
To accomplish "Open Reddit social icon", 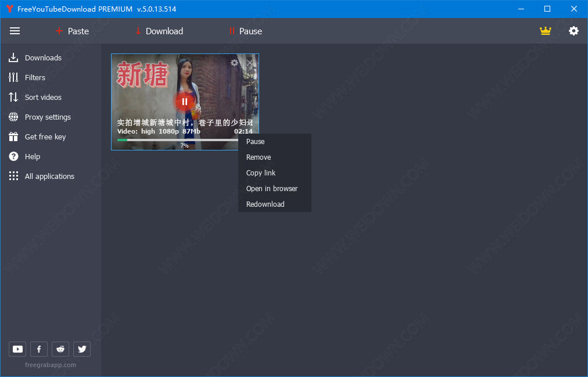I will pyautogui.click(x=60, y=349).
